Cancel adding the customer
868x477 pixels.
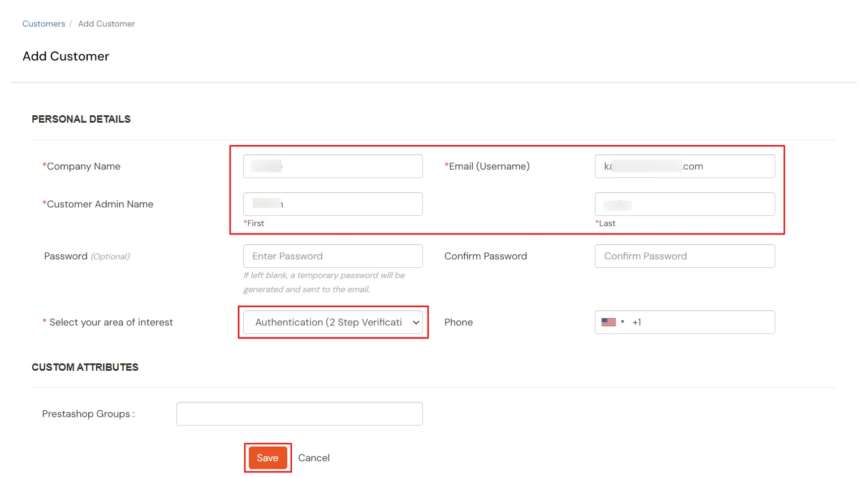coord(314,458)
